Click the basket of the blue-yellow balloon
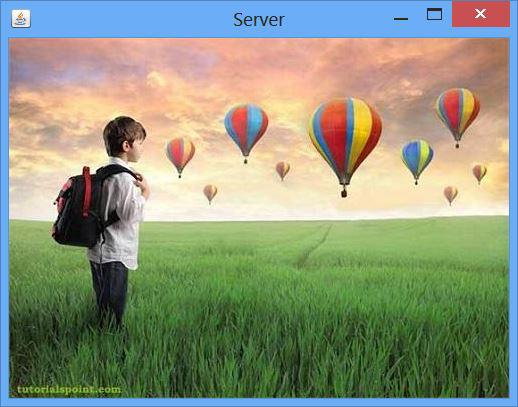 tap(416, 182)
